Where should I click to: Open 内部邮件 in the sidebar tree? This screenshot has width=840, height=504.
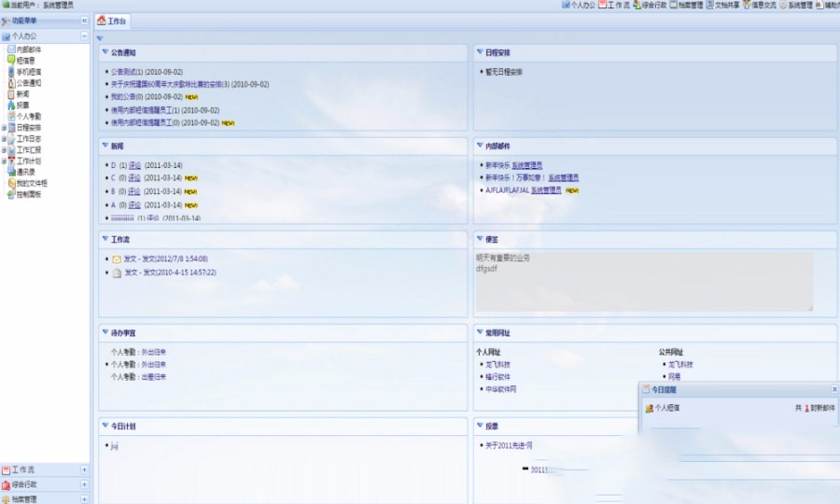[28, 49]
